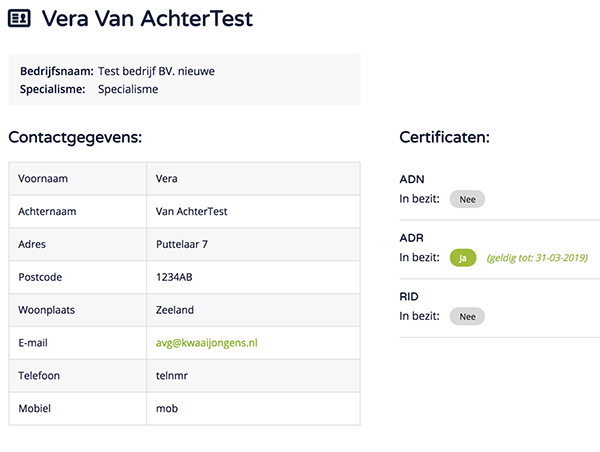Click the Specialisme value text

click(128, 89)
